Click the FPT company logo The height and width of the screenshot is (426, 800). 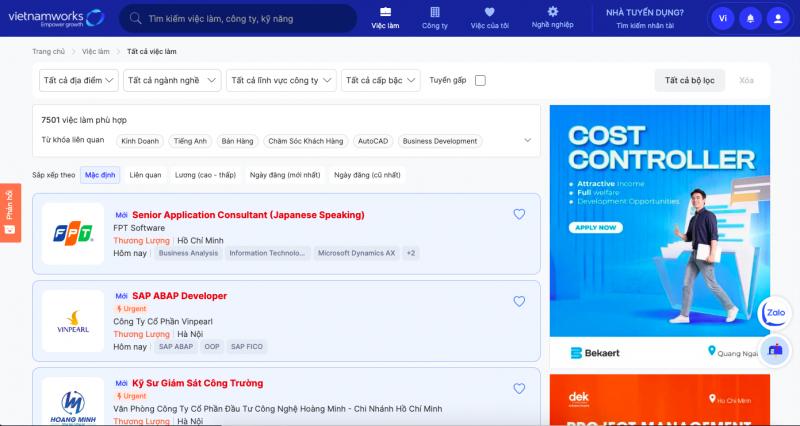click(73, 234)
